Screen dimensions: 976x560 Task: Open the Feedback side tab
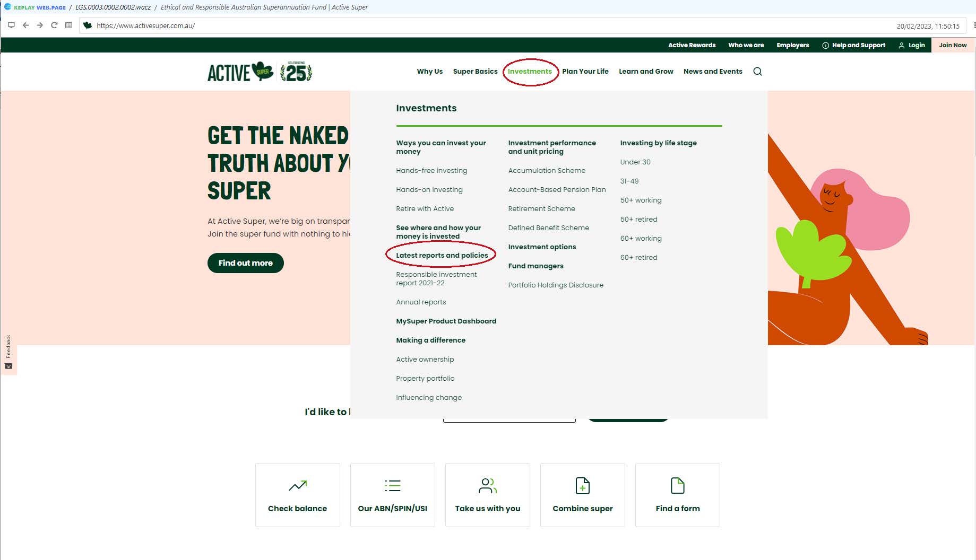(x=8, y=352)
